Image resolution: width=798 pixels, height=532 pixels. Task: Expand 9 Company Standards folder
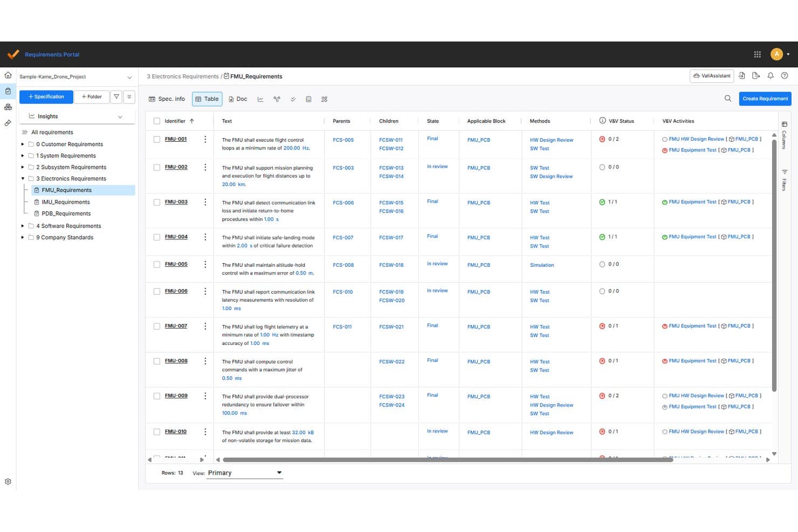(23, 237)
